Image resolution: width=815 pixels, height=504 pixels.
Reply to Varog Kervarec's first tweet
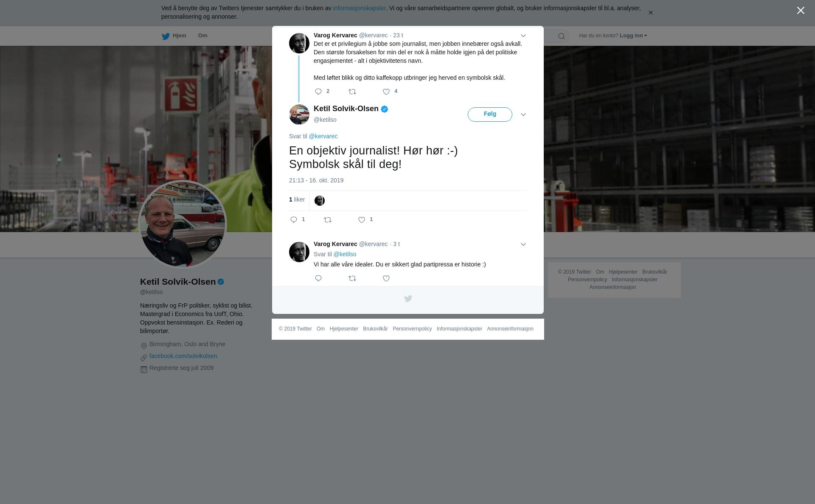point(318,92)
